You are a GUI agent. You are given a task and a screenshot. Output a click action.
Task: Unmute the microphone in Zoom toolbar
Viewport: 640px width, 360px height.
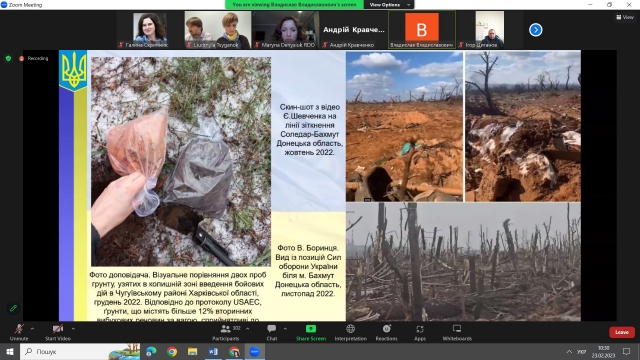[19, 332]
